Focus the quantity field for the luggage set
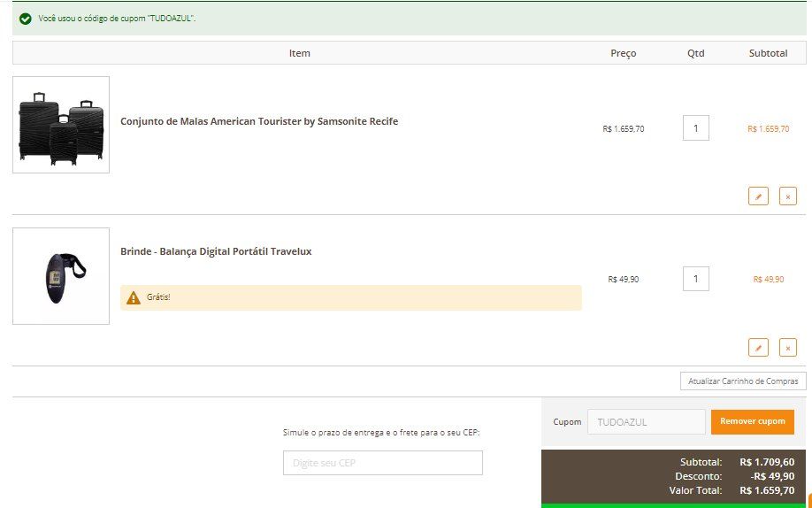Image resolution: width=812 pixels, height=508 pixels. 695,128
